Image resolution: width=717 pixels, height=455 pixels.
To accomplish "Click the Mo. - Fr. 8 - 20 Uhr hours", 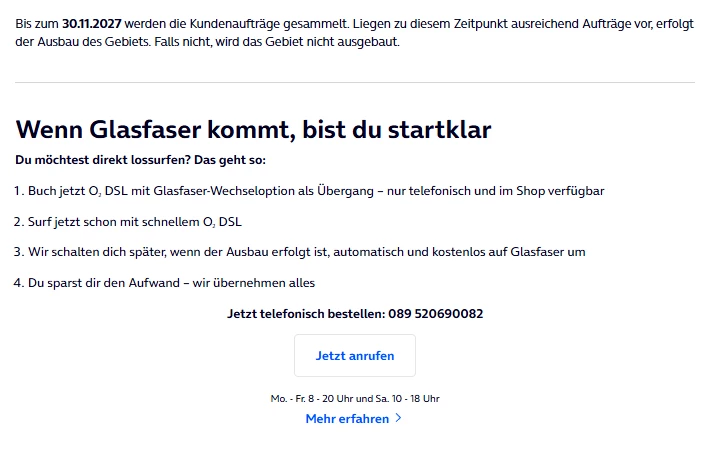I will pyautogui.click(x=309, y=398).
